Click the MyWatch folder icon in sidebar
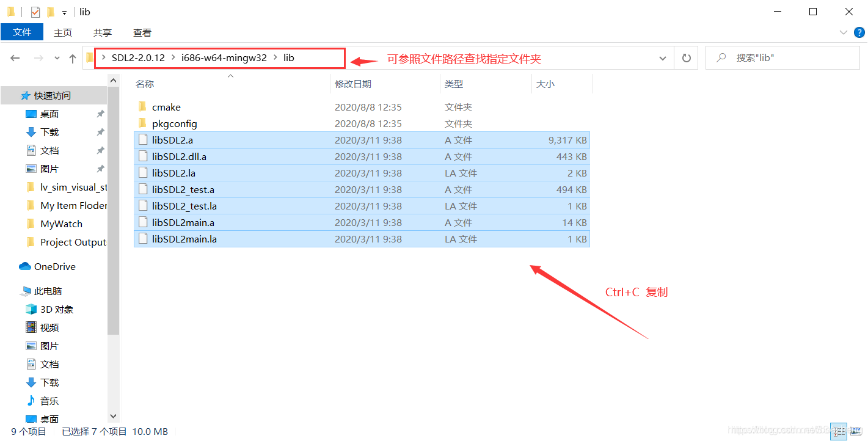Screen dimensions: 868x441 (x=31, y=224)
